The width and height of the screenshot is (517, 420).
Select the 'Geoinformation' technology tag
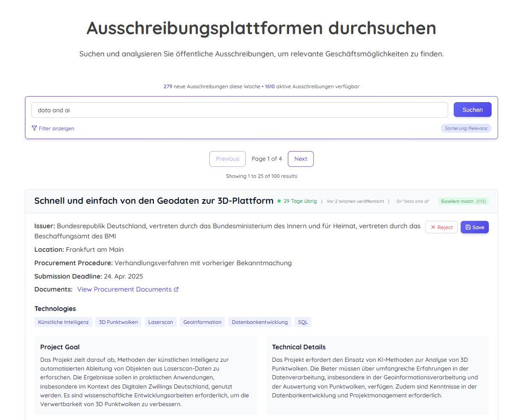202,322
